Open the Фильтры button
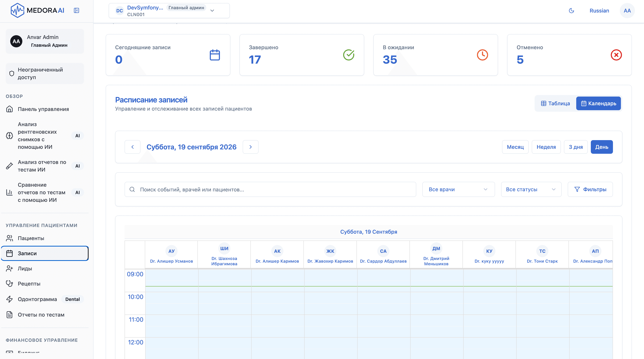The height and width of the screenshot is (359, 644). (x=590, y=190)
